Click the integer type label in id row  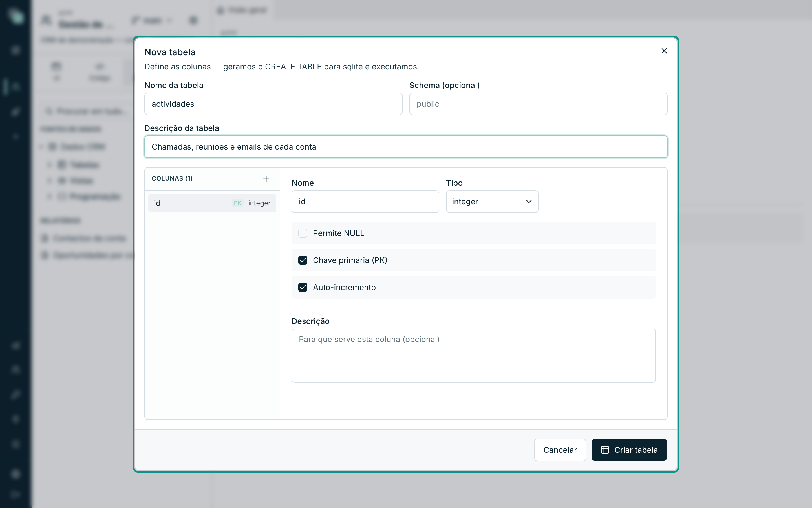(259, 203)
